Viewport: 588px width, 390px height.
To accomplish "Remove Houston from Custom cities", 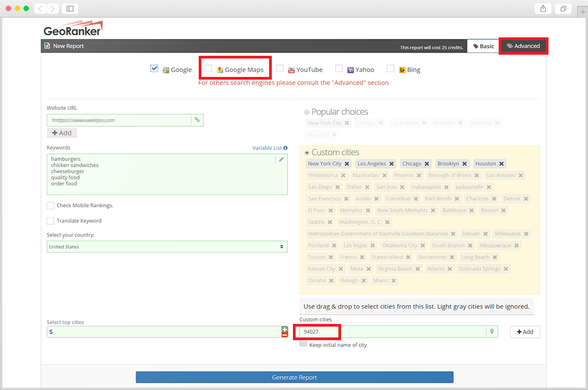I will (501, 164).
